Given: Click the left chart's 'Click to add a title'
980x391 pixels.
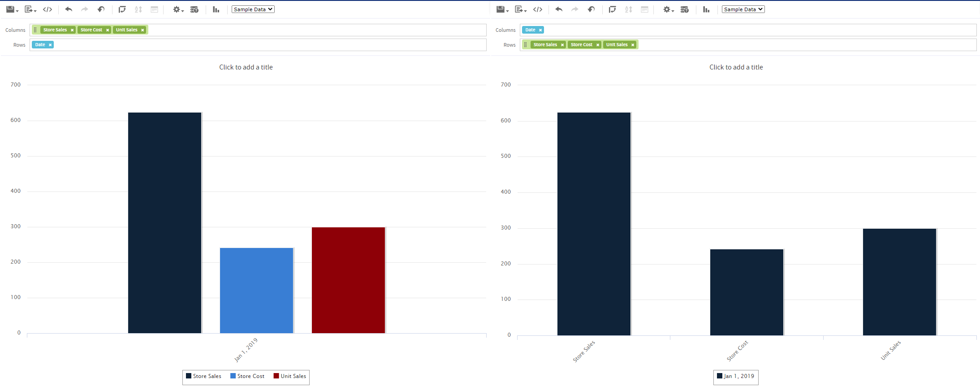Looking at the screenshot, I should 246,67.
